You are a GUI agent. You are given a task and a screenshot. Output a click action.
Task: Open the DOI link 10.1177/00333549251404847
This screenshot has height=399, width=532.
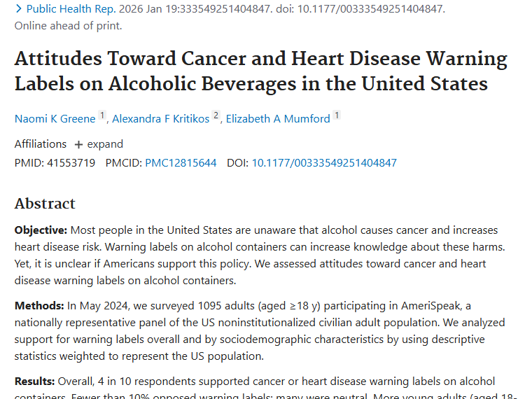324,163
